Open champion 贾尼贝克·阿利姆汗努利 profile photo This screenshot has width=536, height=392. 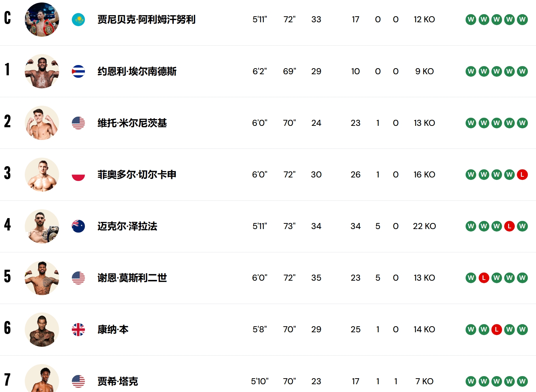(x=42, y=19)
